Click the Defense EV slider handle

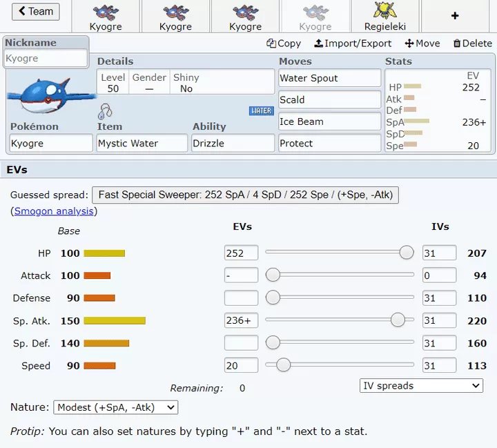pos(273,298)
